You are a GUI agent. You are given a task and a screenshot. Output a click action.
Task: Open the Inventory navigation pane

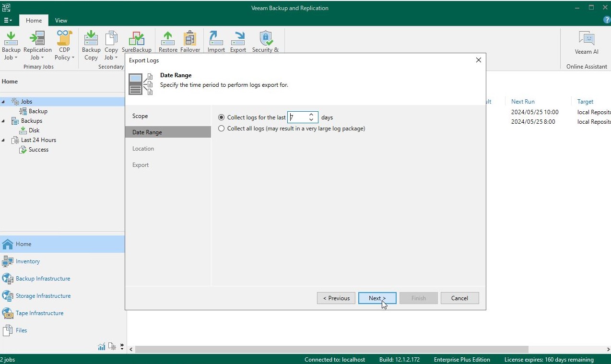[x=62, y=261]
